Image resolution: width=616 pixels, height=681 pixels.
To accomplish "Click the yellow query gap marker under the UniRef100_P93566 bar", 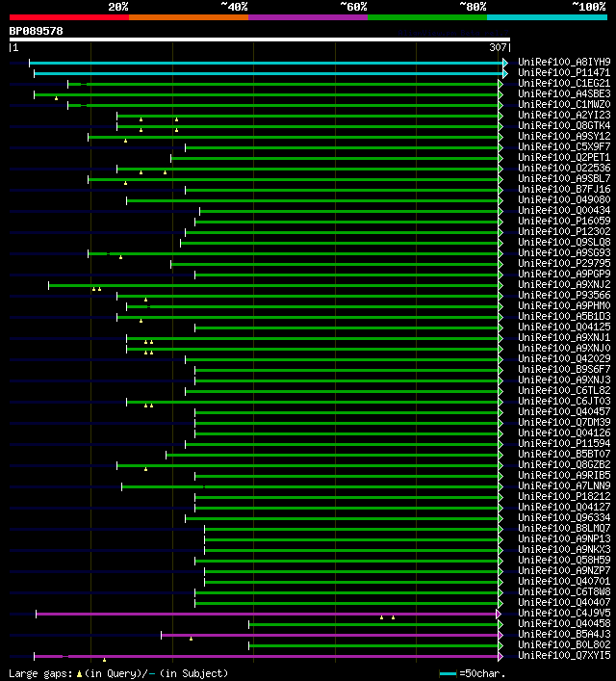I will click(146, 300).
